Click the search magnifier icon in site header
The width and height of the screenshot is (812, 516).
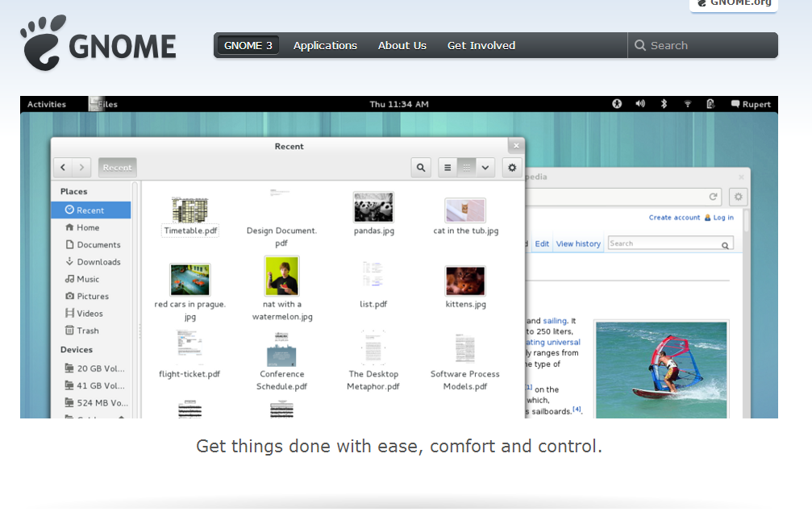[x=640, y=45]
